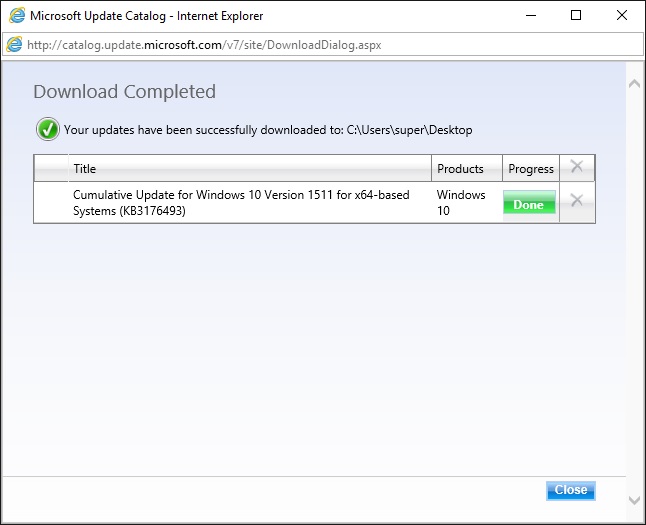This screenshot has height=525, width=646.
Task: Click the Download Completed heading
Action: pyautogui.click(x=124, y=91)
